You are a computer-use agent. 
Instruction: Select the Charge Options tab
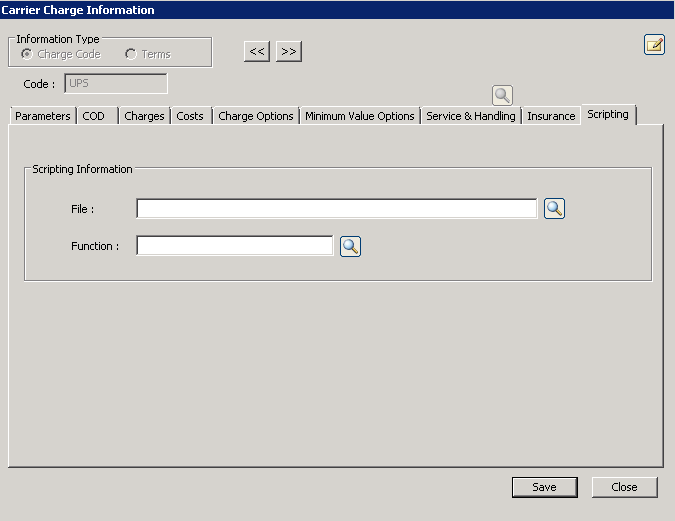click(x=256, y=116)
